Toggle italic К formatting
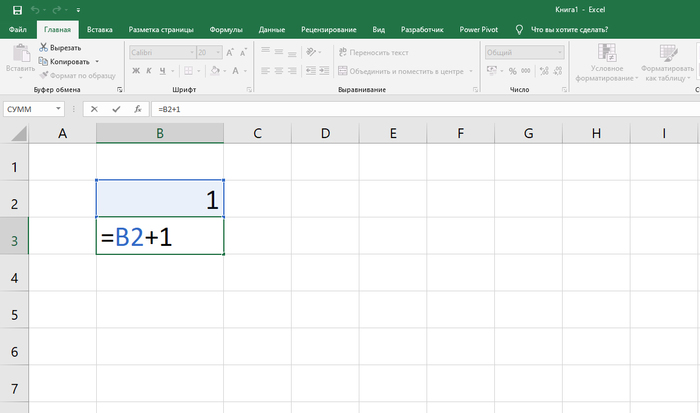The height and width of the screenshot is (413, 700). [x=149, y=71]
